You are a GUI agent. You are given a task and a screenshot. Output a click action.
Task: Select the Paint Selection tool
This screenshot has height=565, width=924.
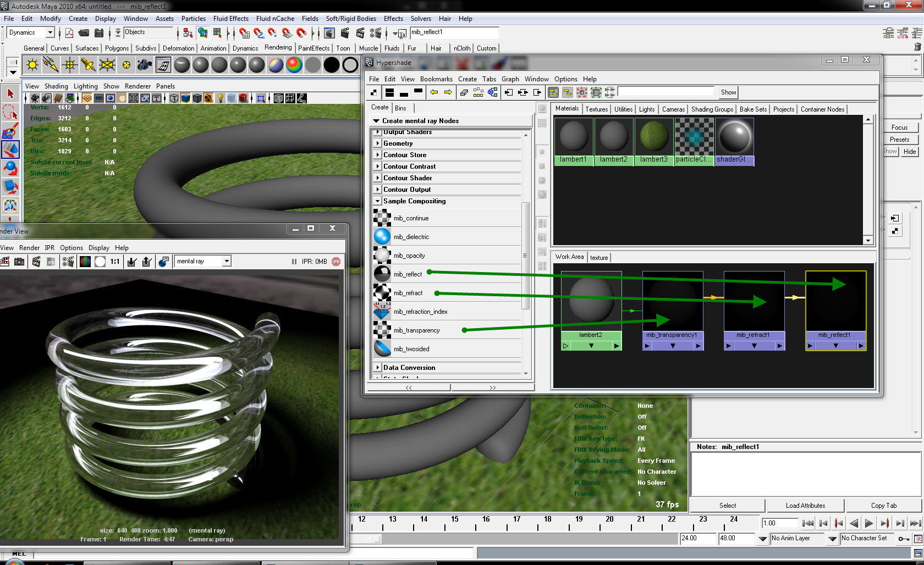click(10, 131)
